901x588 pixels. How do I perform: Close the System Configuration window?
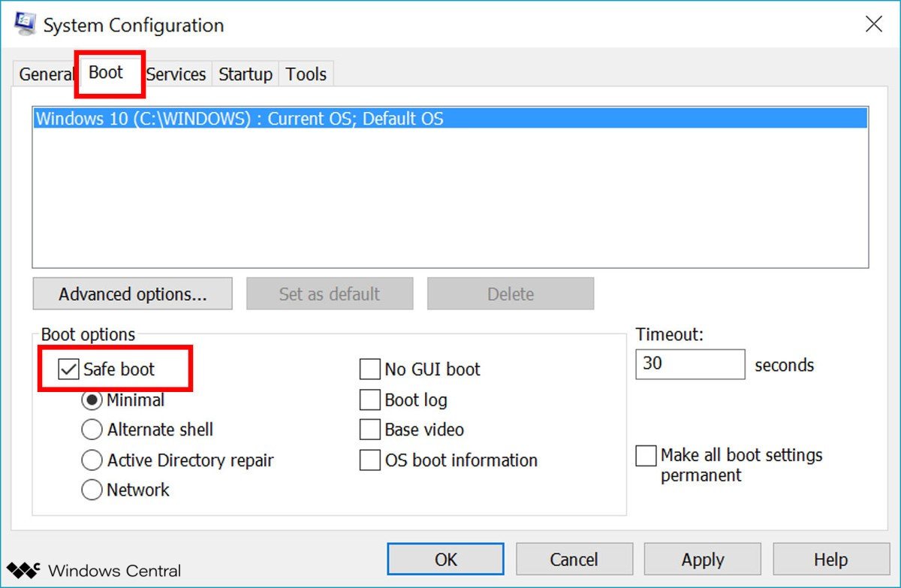873,24
